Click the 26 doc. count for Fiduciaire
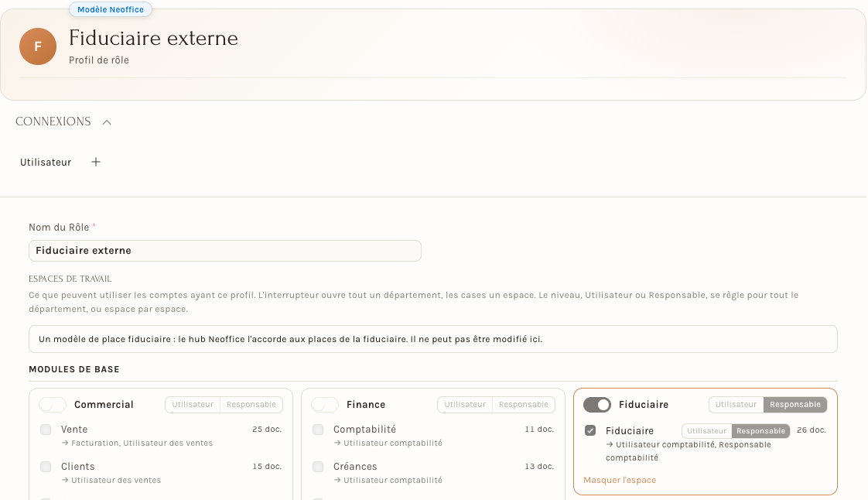Image resolution: width=868 pixels, height=500 pixels. click(x=812, y=430)
